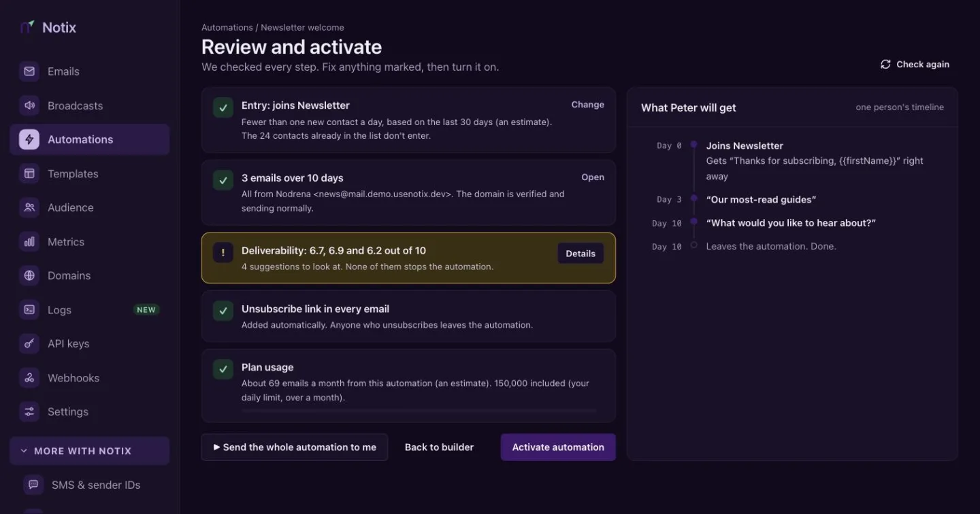This screenshot has height=514, width=980.
Task: Click the Notix logo icon
Action: [x=27, y=27]
